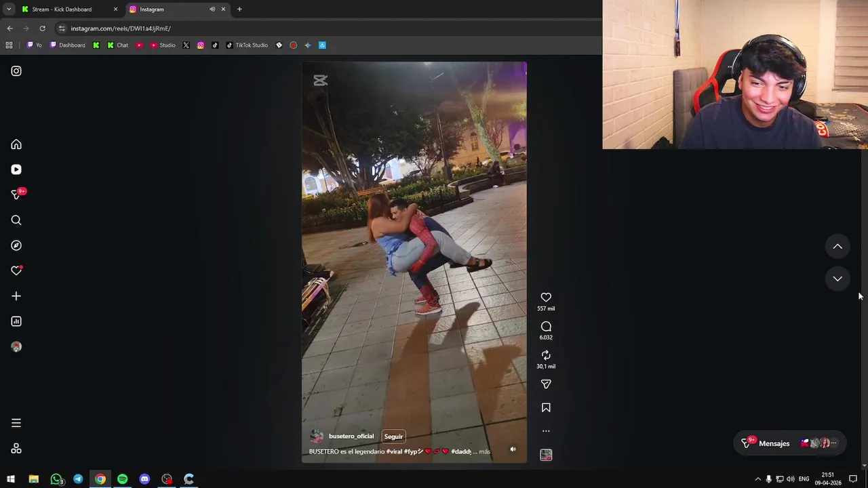This screenshot has width=868, height=488.
Task: Open the TikTok Studio bookmark
Action: [x=247, y=45]
